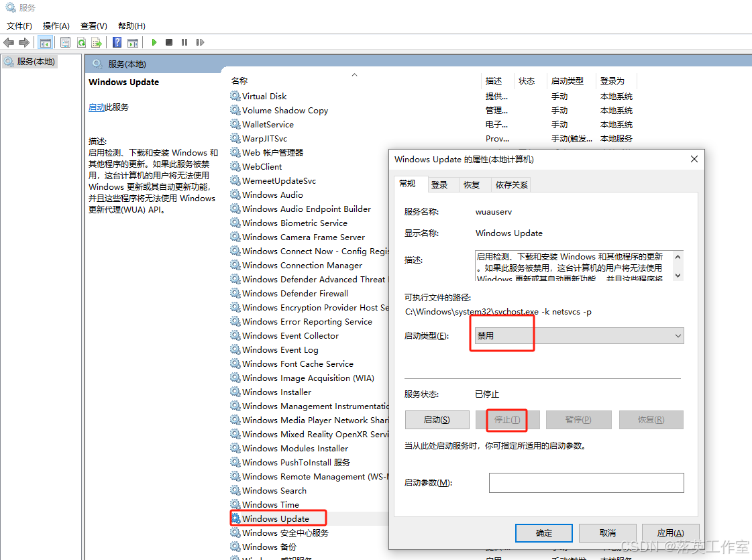
Task: Open the 启动类型 dropdown showing 禁用
Action: pos(579,335)
